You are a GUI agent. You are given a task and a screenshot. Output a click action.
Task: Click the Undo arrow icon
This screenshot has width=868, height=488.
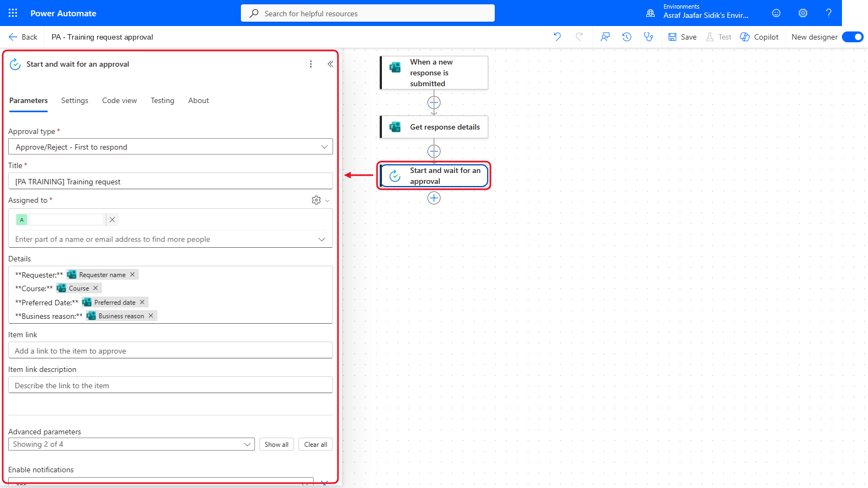pyautogui.click(x=557, y=37)
